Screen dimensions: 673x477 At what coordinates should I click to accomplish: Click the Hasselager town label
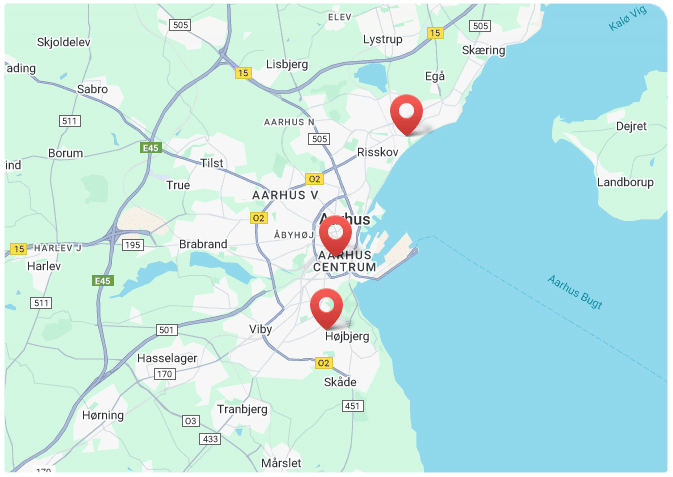(167, 359)
